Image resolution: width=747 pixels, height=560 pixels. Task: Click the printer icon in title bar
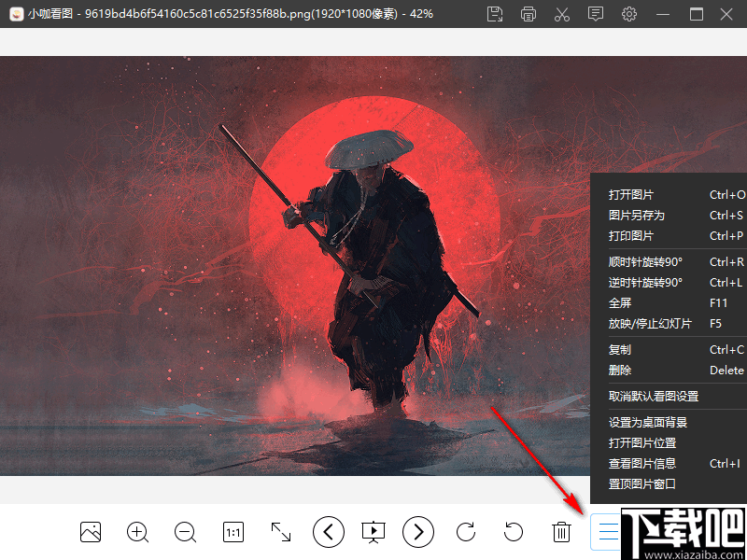529,14
